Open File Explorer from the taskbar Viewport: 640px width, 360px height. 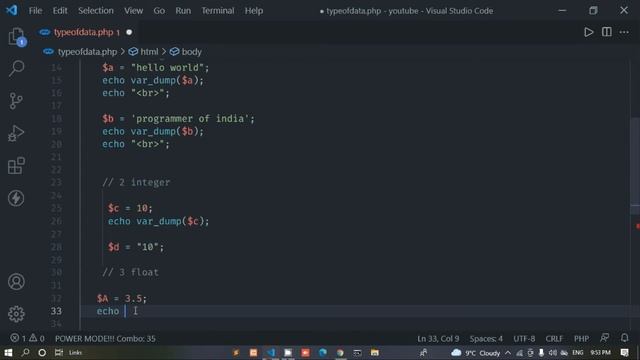pyautogui.click(x=375, y=353)
